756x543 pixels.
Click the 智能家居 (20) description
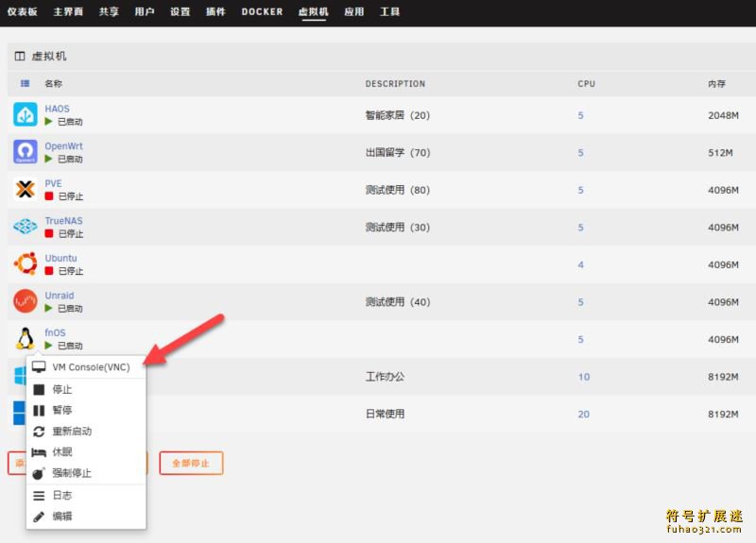point(397,115)
